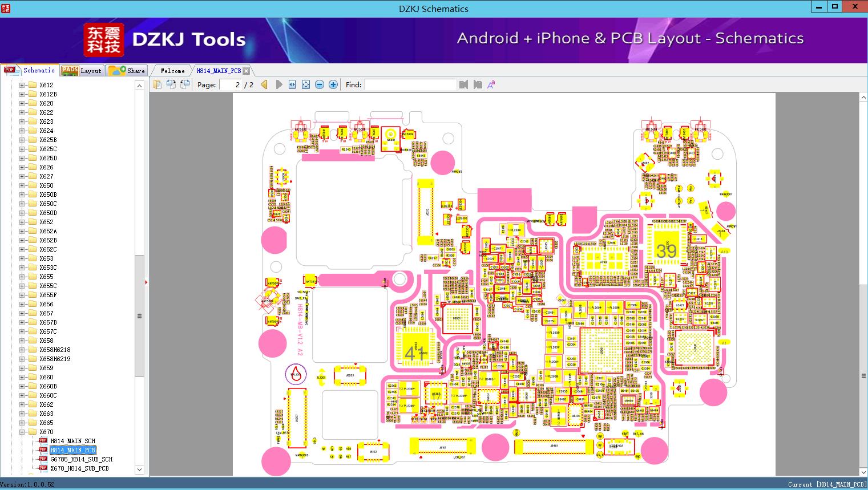Select the X656 tree item
Viewport: 868px width, 490px height.
[x=46, y=304]
